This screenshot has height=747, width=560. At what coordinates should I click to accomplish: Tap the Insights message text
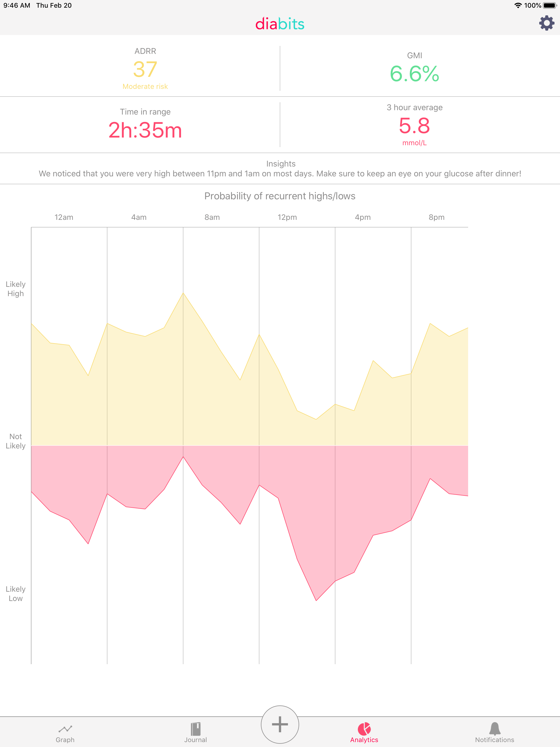pyautogui.click(x=280, y=174)
